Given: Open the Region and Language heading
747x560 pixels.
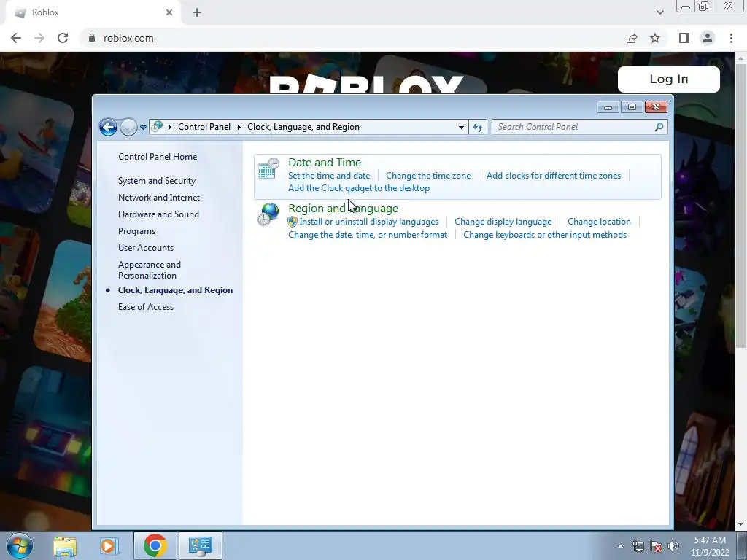Looking at the screenshot, I should tap(343, 209).
